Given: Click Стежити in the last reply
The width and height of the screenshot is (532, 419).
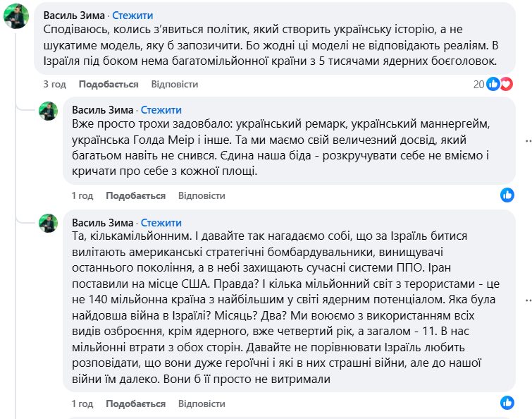Looking at the screenshot, I should (161, 223).
